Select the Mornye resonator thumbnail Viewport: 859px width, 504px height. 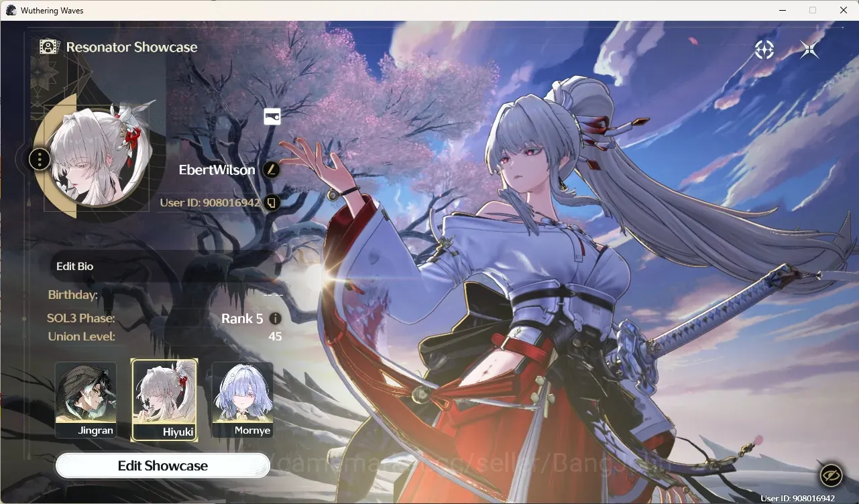click(x=243, y=400)
